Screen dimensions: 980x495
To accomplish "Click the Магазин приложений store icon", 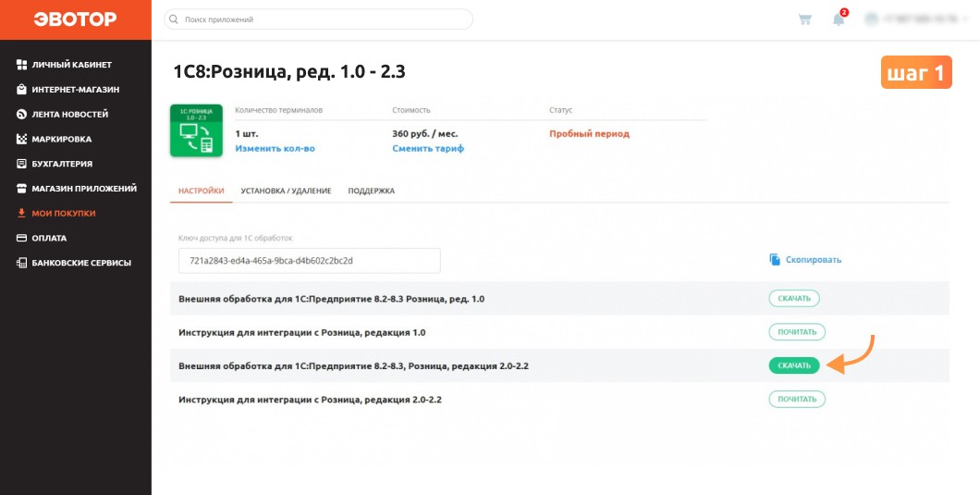I will tap(21, 189).
